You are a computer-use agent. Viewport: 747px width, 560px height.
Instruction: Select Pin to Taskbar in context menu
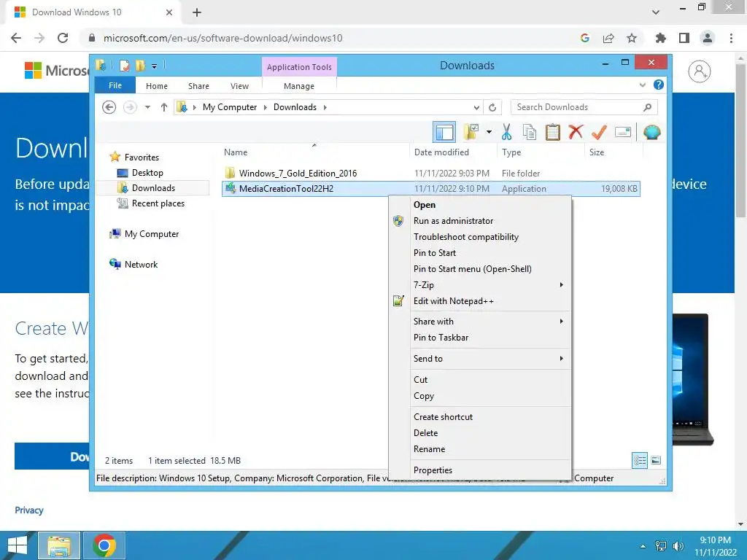tap(480, 337)
